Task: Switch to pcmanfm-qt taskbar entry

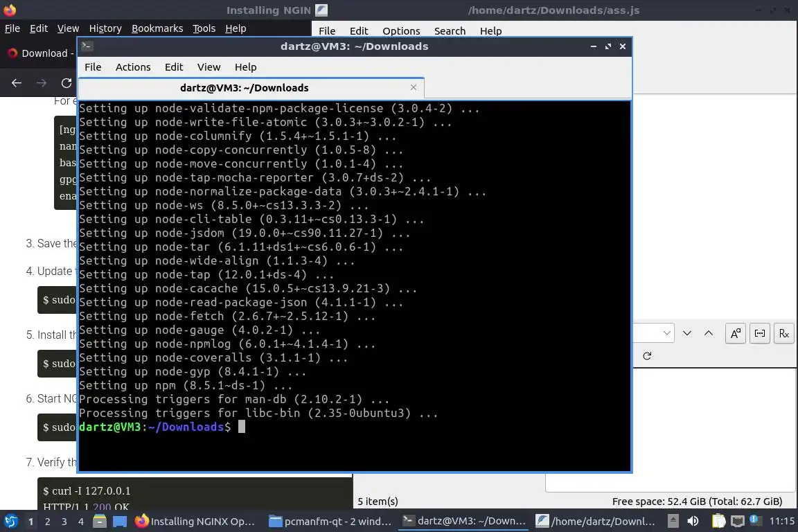Action: (x=330, y=522)
